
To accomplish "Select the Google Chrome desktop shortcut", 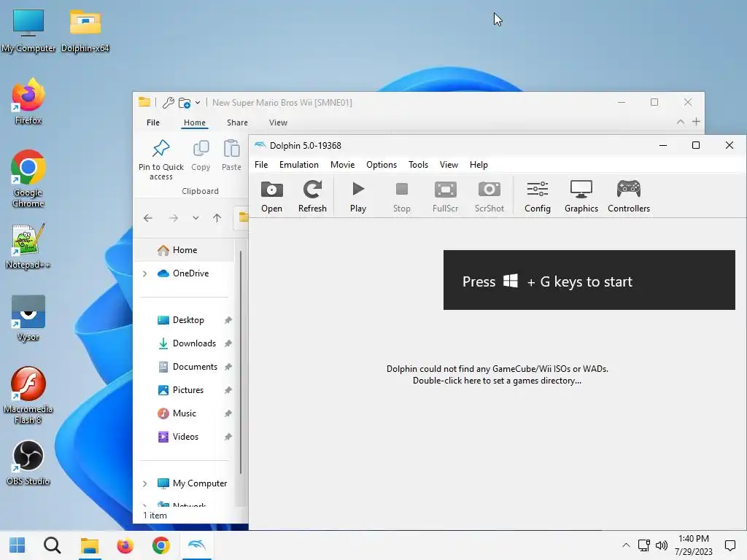I will pyautogui.click(x=28, y=179).
